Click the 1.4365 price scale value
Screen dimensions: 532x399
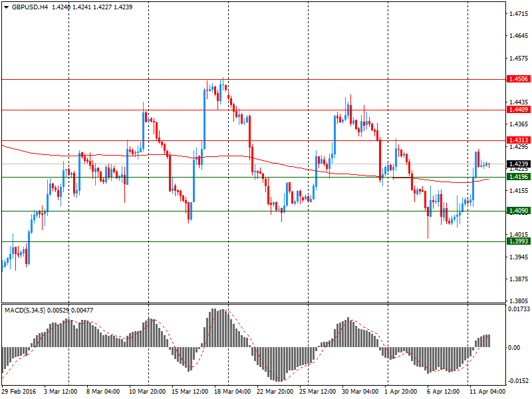pos(519,124)
